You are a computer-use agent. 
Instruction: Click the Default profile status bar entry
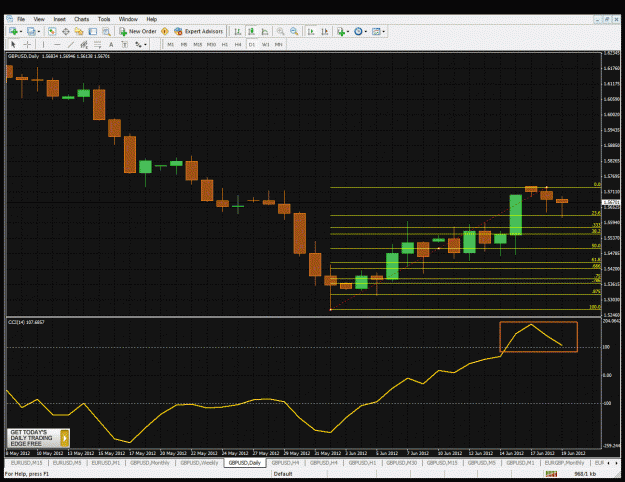pyautogui.click(x=283, y=474)
